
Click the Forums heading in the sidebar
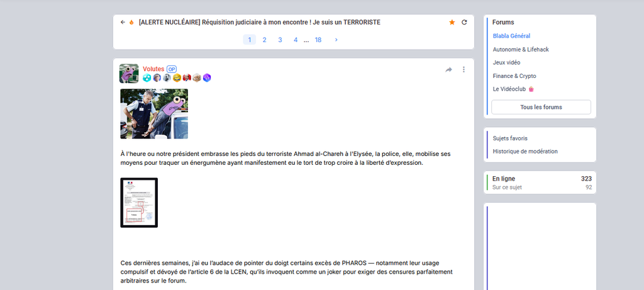503,22
